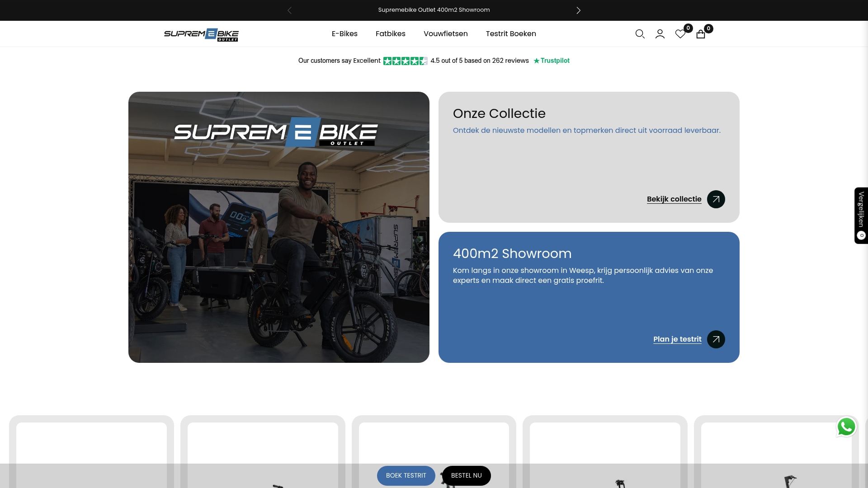Image resolution: width=868 pixels, height=488 pixels.
Task: Open the search icon in header
Action: point(640,34)
